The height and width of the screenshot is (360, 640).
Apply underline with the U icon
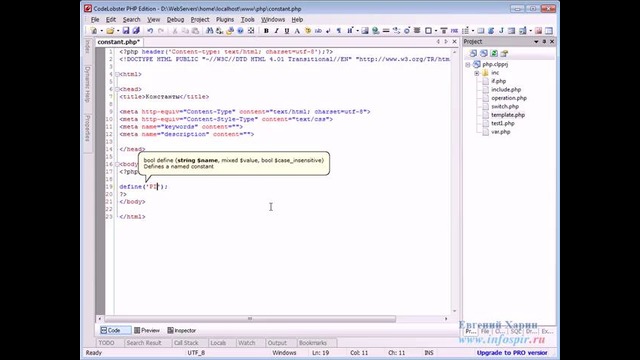pyautogui.click(x=287, y=31)
